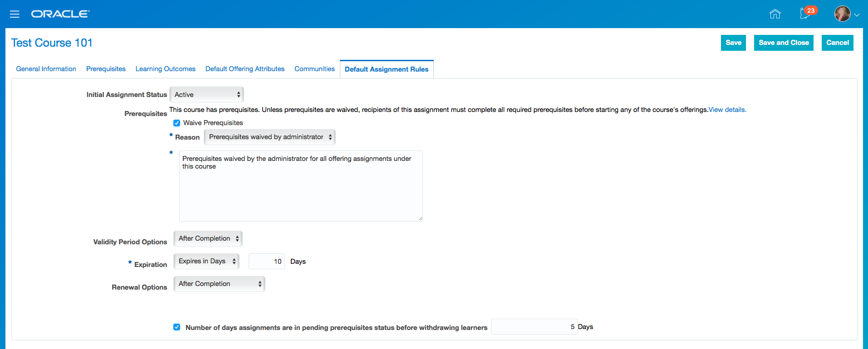Click the expiration days input field
Screen dimensions: 868x349
[x=267, y=262]
